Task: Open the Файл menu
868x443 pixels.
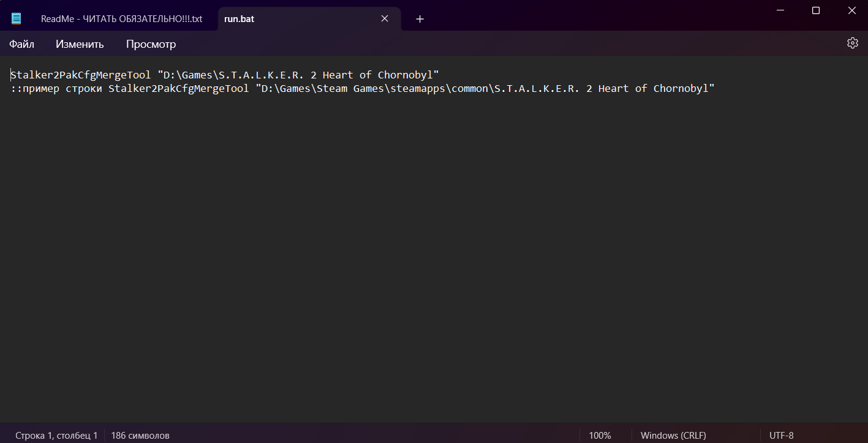Action: point(21,44)
